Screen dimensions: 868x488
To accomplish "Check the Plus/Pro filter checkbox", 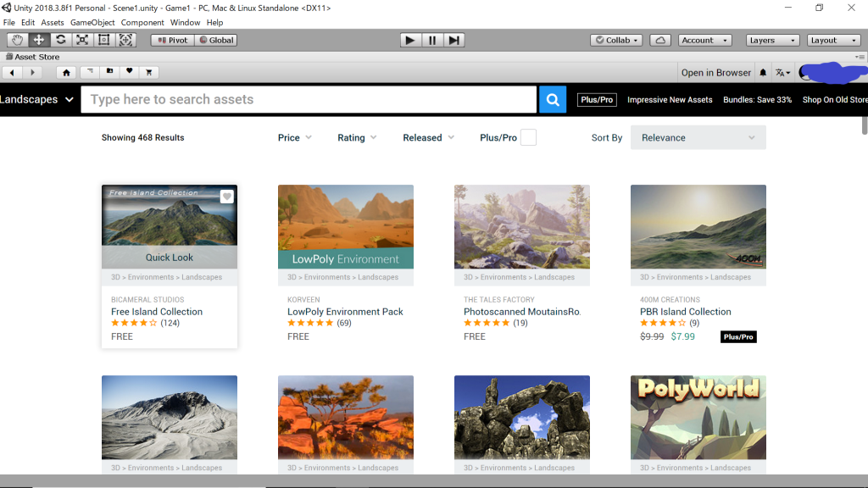I will tap(528, 137).
